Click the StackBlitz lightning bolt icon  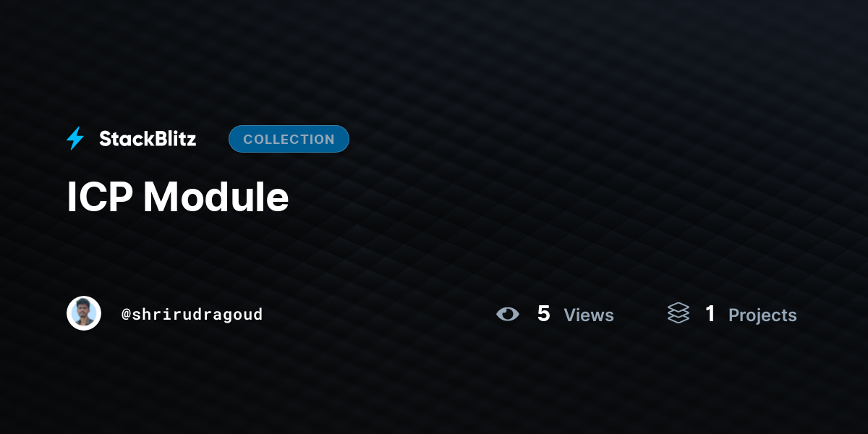pos(75,138)
